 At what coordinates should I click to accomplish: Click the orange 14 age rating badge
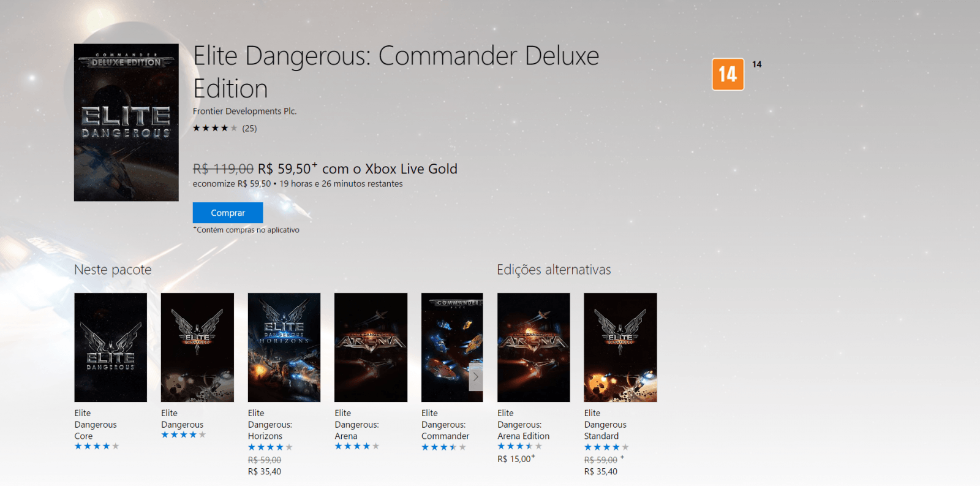728,74
